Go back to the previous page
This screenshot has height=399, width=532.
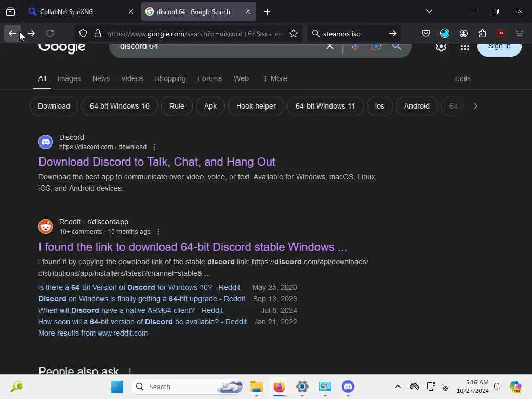[12, 33]
